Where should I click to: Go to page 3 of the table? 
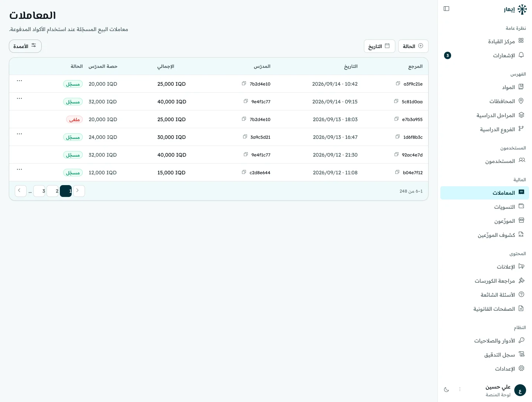tap(39, 191)
